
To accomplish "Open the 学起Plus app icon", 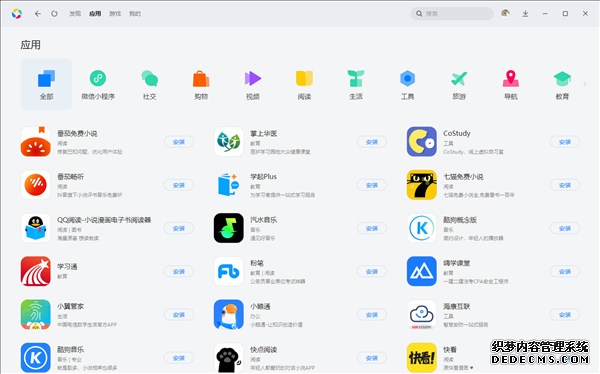I will (x=228, y=185).
